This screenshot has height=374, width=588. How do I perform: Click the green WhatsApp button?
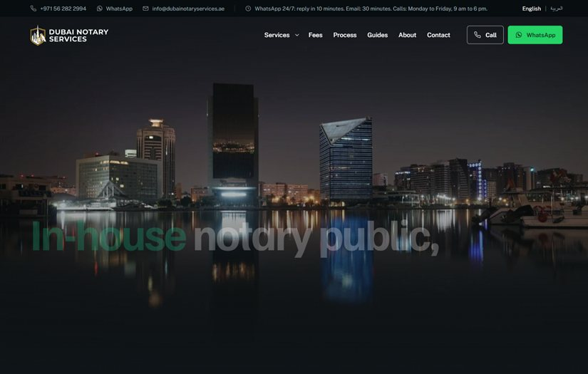point(535,35)
